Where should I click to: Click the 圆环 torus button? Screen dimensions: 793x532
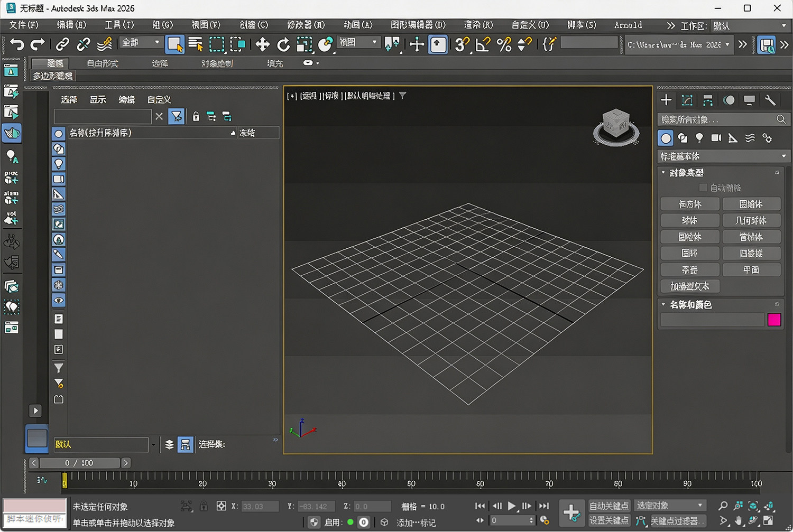tap(690, 254)
